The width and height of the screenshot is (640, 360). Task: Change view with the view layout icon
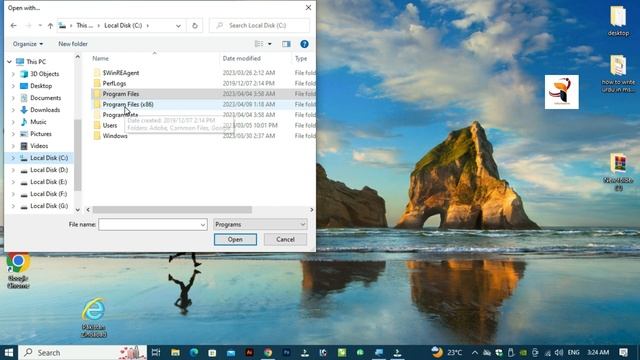pos(259,44)
